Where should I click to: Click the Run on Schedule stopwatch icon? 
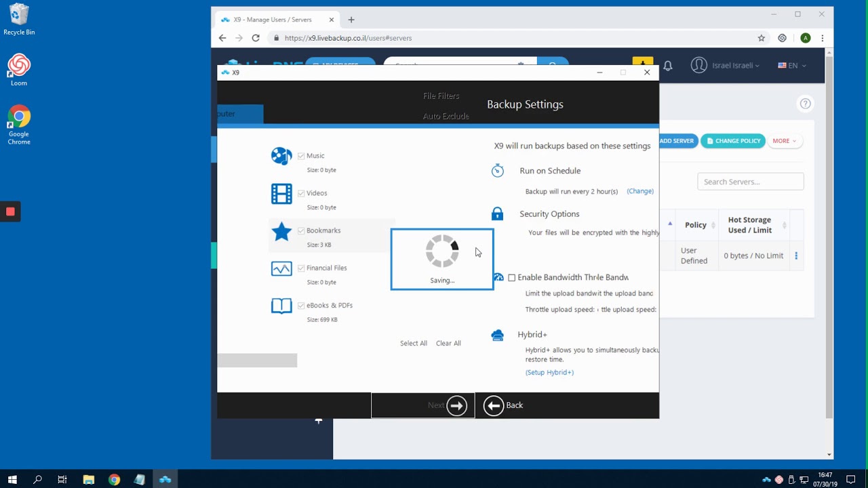point(498,170)
